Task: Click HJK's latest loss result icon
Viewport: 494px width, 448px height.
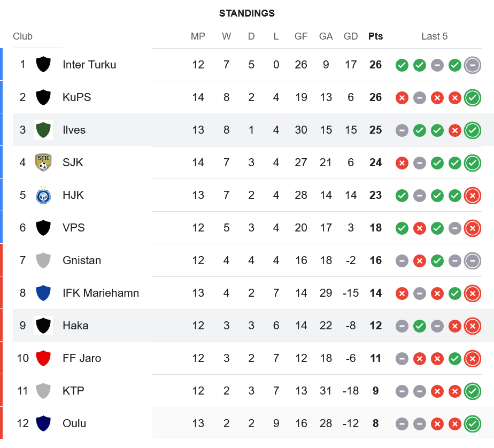Action: point(472,196)
